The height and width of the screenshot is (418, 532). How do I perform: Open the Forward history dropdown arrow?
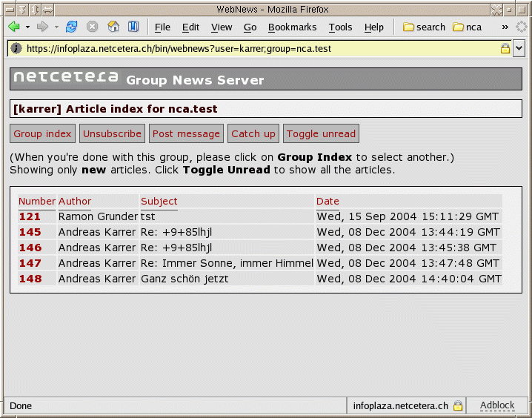[56, 27]
